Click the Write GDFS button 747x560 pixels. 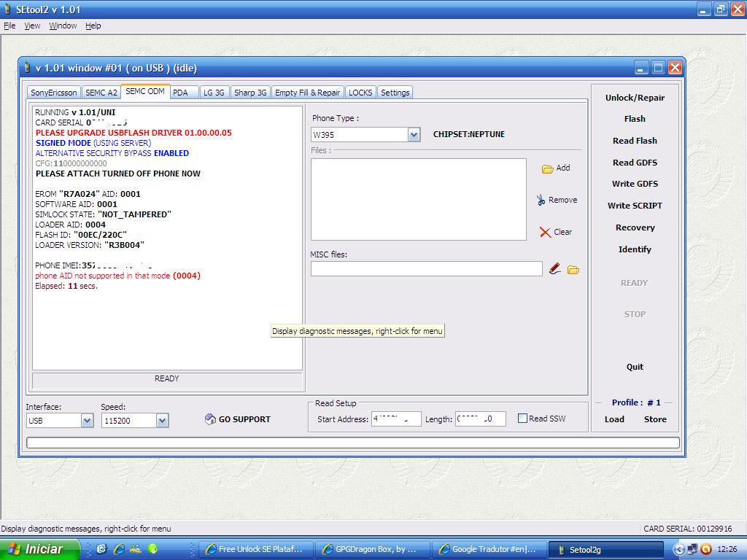point(635,184)
